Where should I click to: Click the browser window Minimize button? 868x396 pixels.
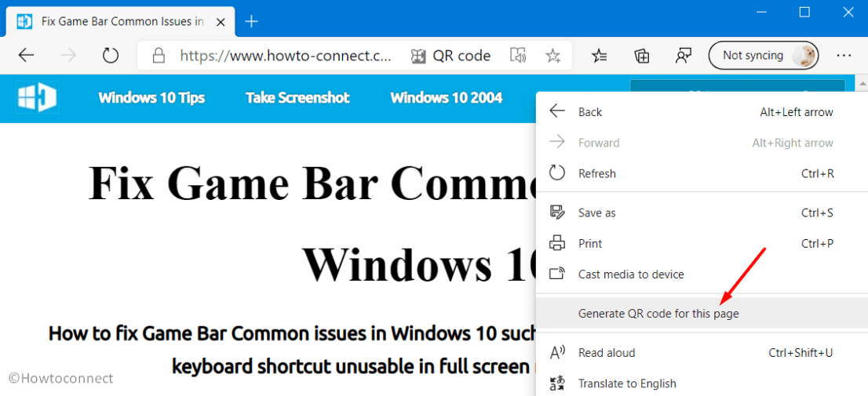[x=762, y=13]
